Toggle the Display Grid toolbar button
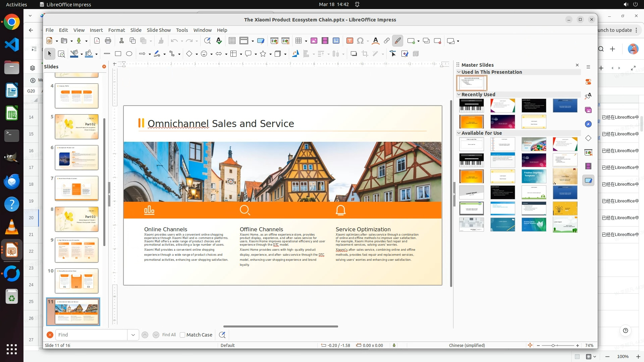The image size is (644, 362). click(x=232, y=41)
